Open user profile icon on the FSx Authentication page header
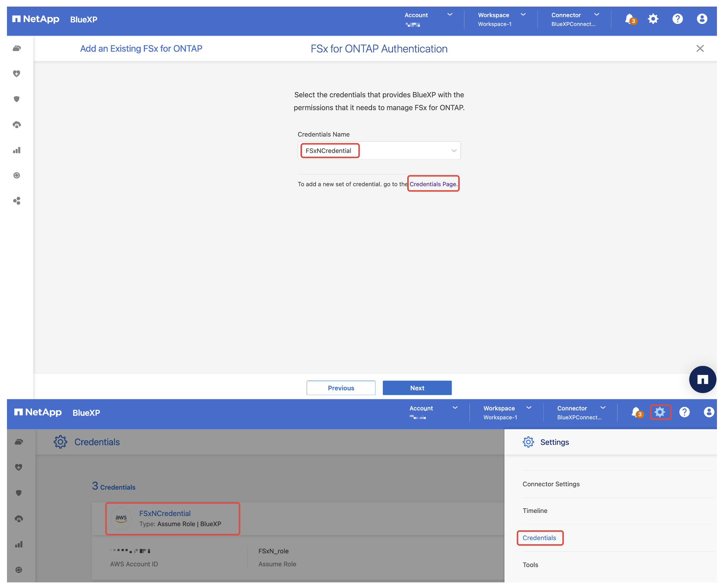The image size is (727, 588). tap(702, 19)
